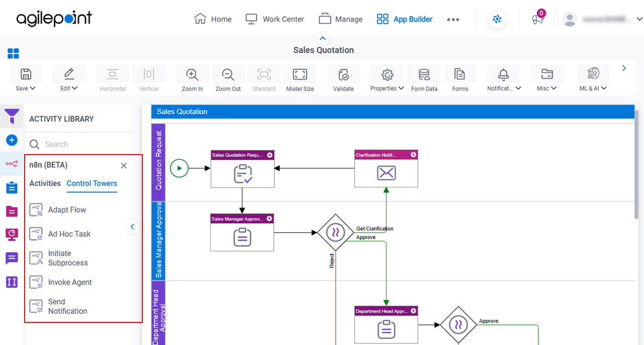This screenshot has height=345, width=644.
Task: Open the Forms tool
Action: [460, 74]
